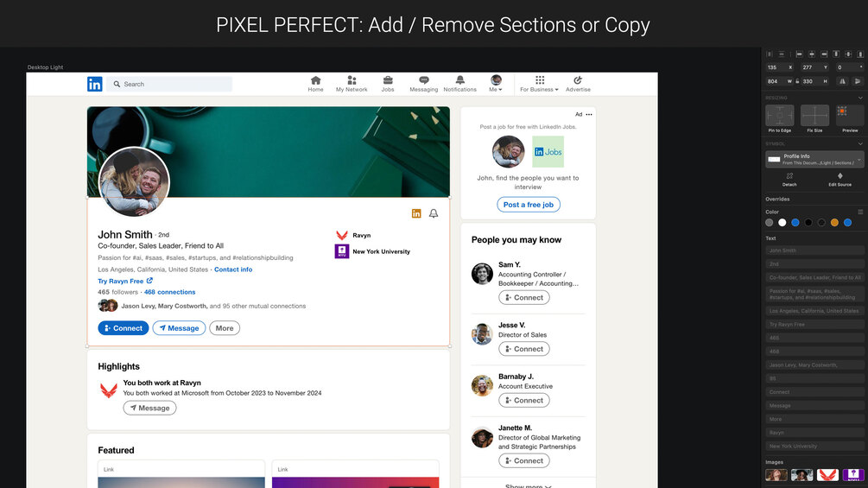Open Janette M.'s profile photo
The width and height of the screenshot is (868, 488).
click(x=482, y=437)
